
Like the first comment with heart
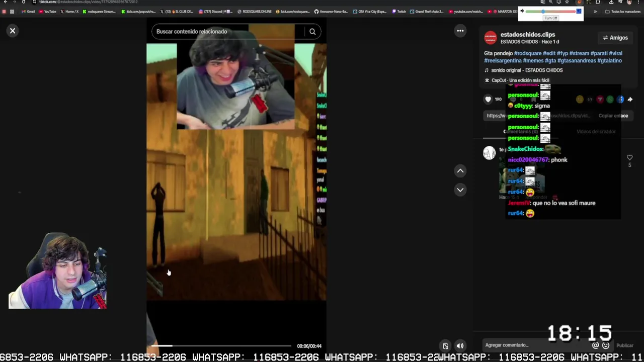629,158
